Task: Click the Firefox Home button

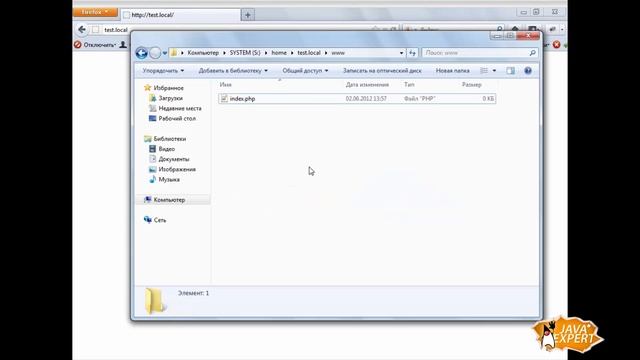Action: coord(515,29)
